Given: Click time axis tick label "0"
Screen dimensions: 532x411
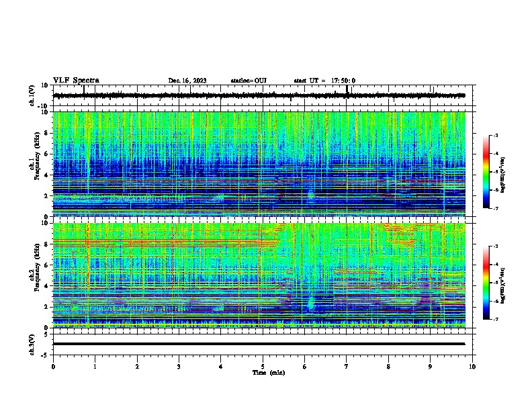Looking at the screenshot, I should (53, 367).
